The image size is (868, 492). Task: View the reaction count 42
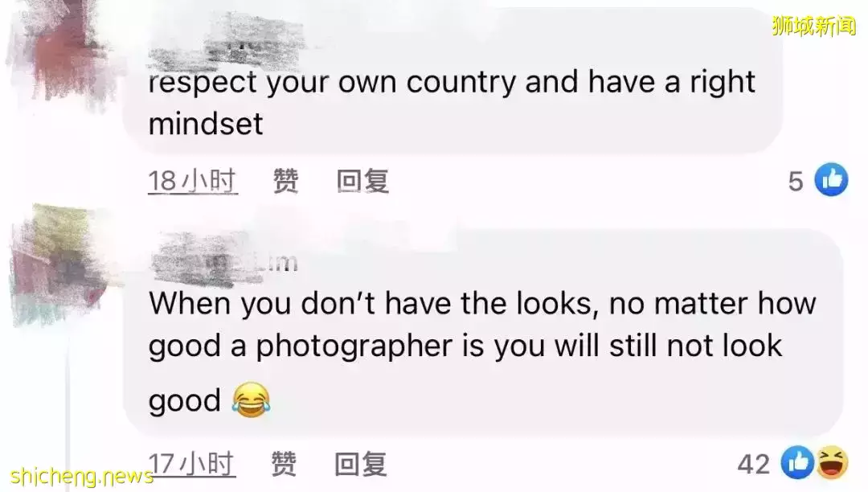(753, 464)
